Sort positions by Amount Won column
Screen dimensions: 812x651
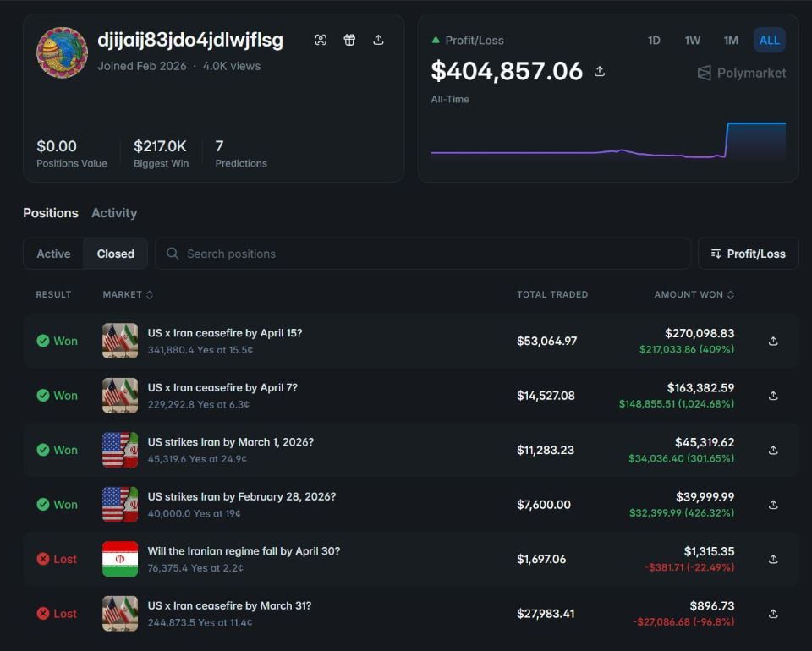(694, 294)
